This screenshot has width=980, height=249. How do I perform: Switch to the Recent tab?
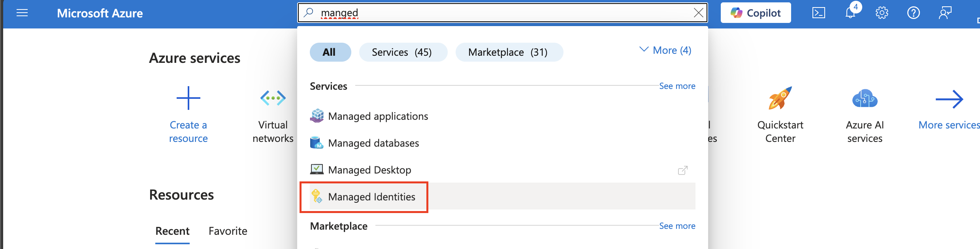tap(172, 231)
